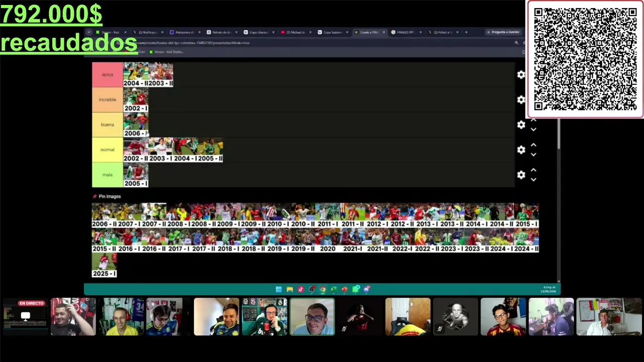Switch to the 'Copa Libertadores' browser tab
The image size is (644, 362).
coord(259,32)
